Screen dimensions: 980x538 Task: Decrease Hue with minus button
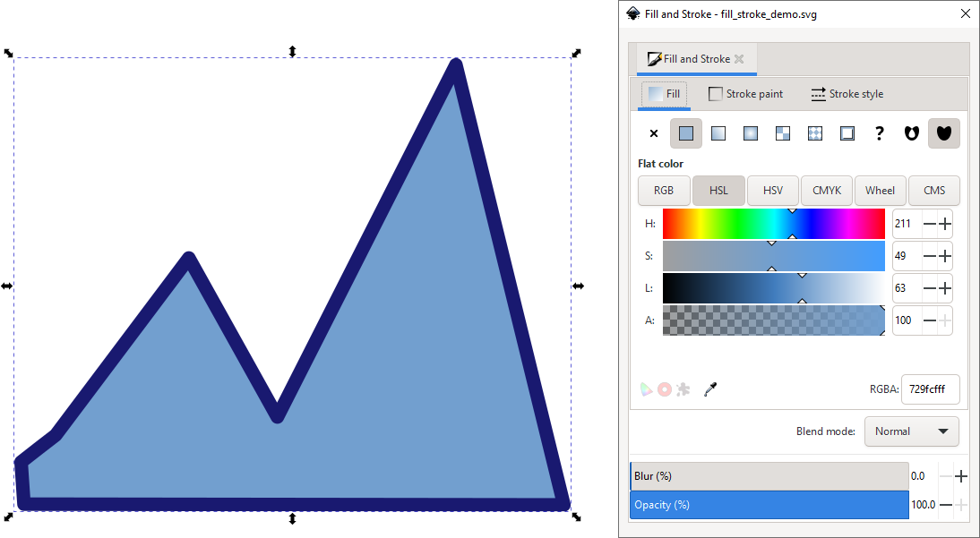tap(930, 224)
